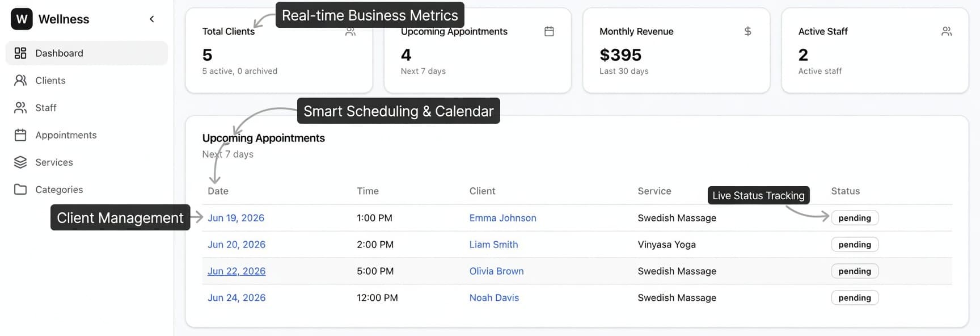980x336 pixels.
Task: Click the Time column header
Action: [367, 191]
